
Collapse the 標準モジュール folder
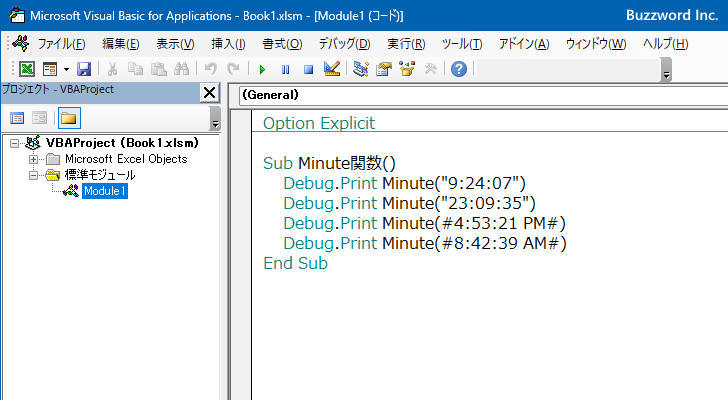[33, 175]
